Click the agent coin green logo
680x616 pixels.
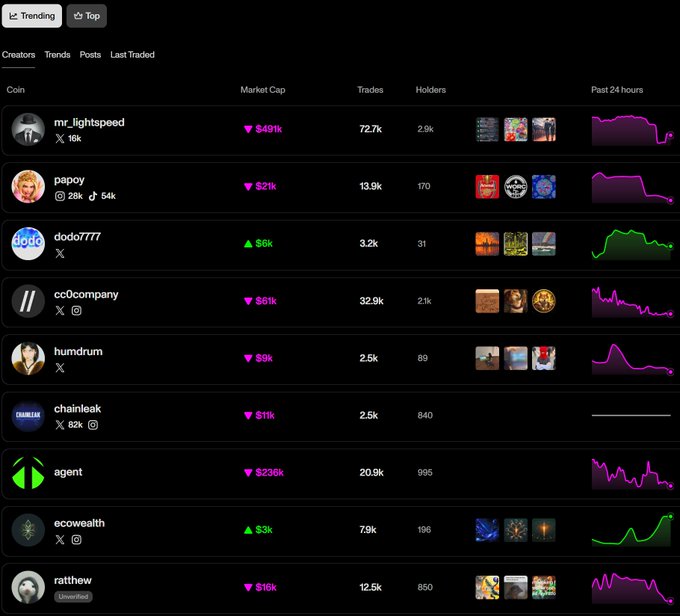pos(28,473)
